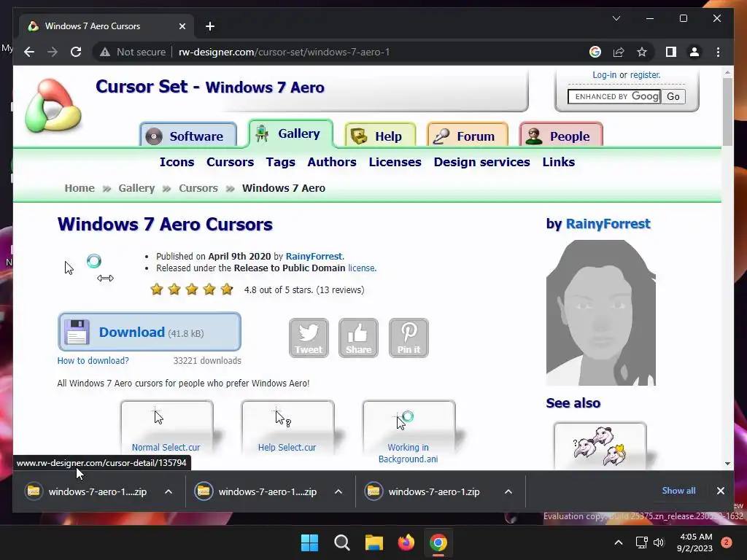Image resolution: width=747 pixels, height=560 pixels.
Task: Open the Forum tab
Action: pos(468,136)
